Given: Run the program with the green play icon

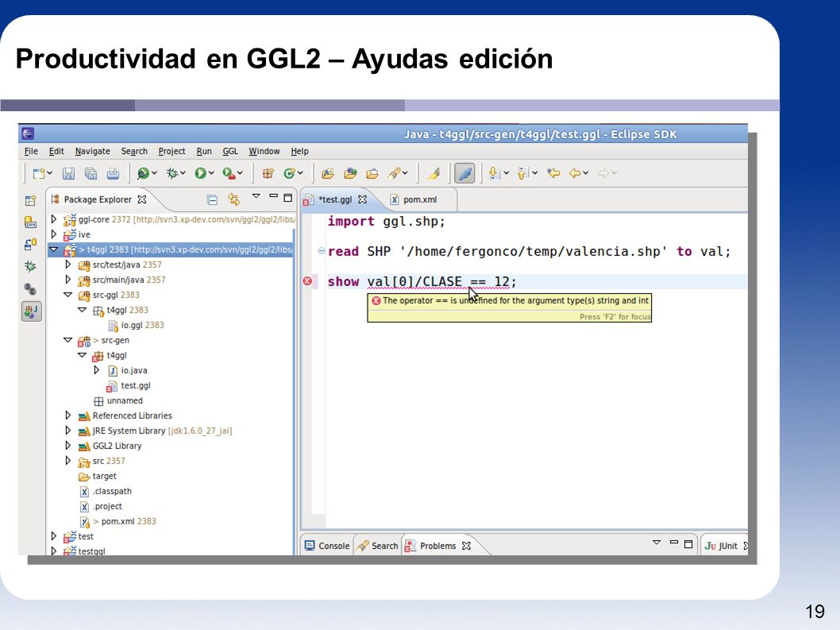Looking at the screenshot, I should tap(200, 173).
